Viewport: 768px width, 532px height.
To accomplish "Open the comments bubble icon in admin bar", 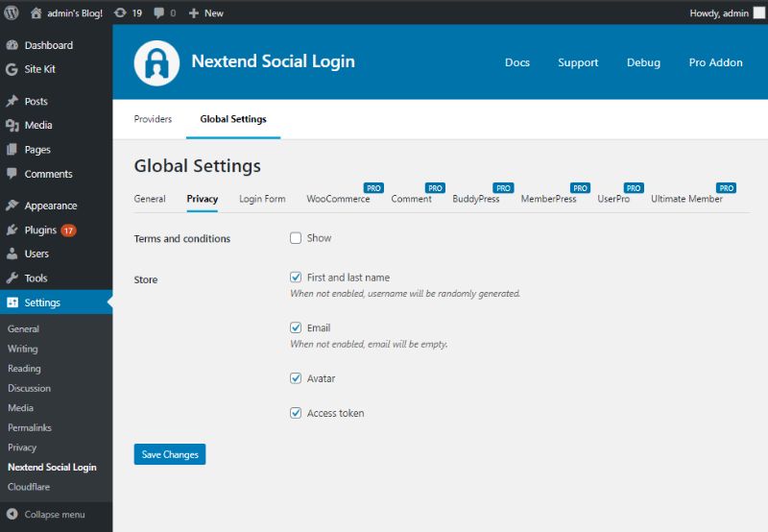I will [158, 13].
